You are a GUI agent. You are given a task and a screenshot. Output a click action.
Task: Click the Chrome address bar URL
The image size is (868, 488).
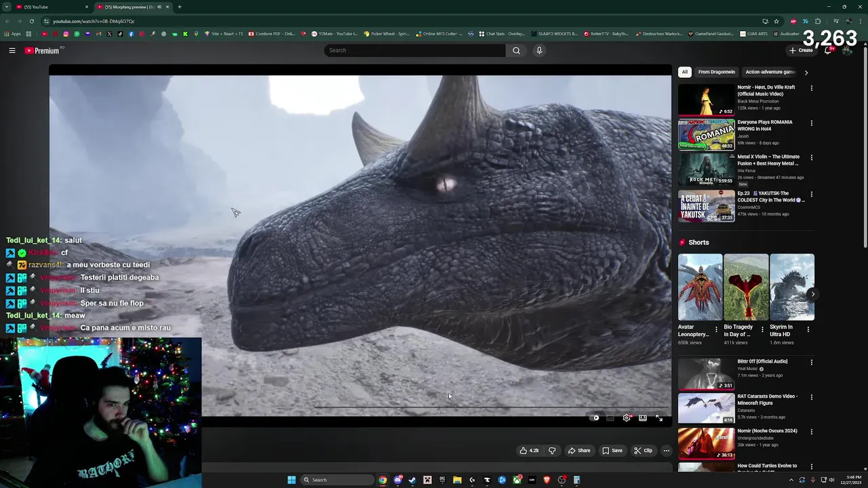(x=94, y=21)
